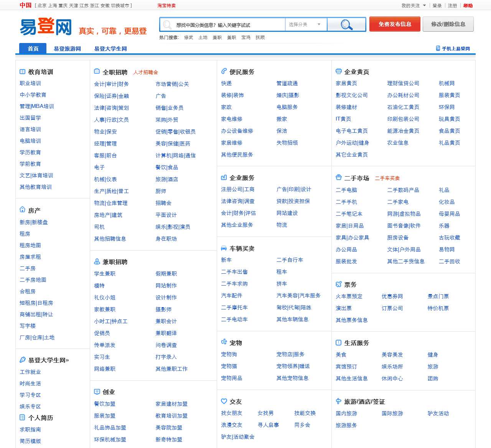The height and width of the screenshot is (448, 491).
Task: Click the 易登大学生网 pencil icon
Action: [x=22, y=360]
